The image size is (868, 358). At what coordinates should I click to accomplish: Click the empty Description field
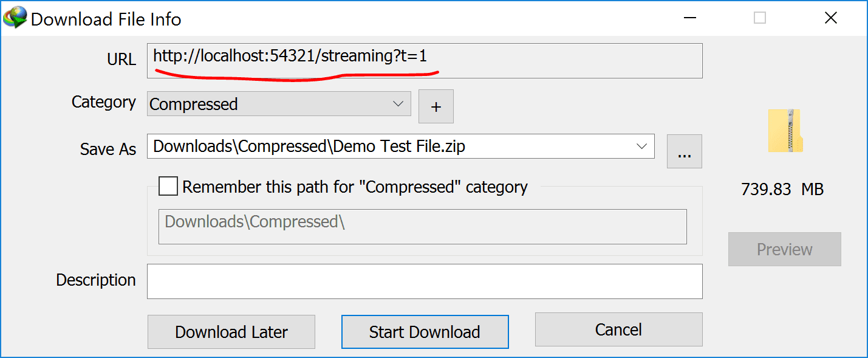click(x=425, y=281)
